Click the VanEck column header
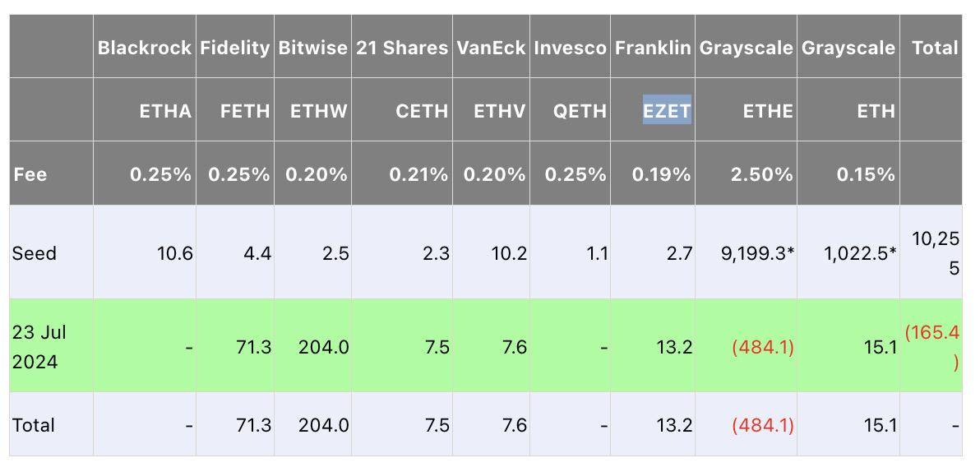Viewport: 980px width, 467px height. pyautogui.click(x=491, y=48)
